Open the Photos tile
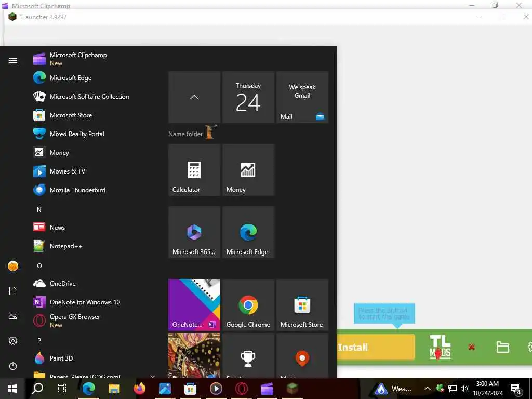The width and height of the screenshot is (532, 399). tap(194, 355)
